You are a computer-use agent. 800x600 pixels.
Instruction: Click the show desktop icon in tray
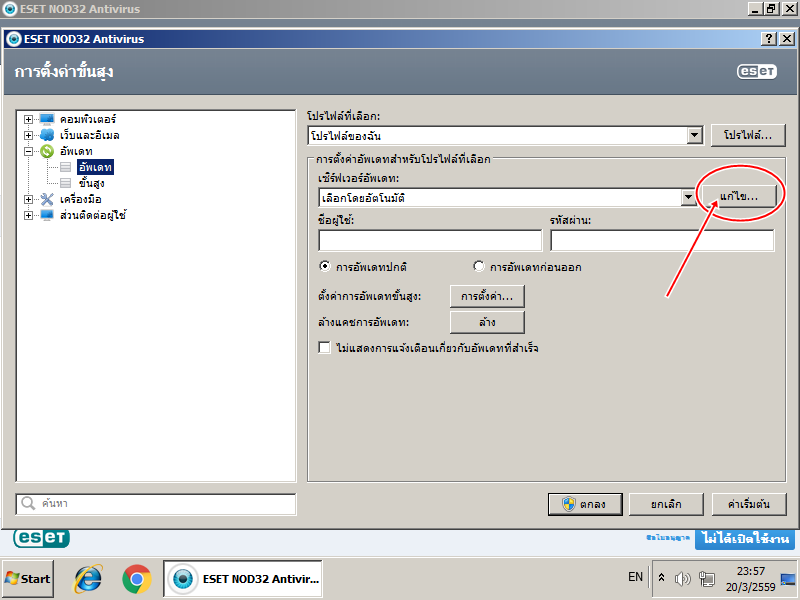click(788, 579)
